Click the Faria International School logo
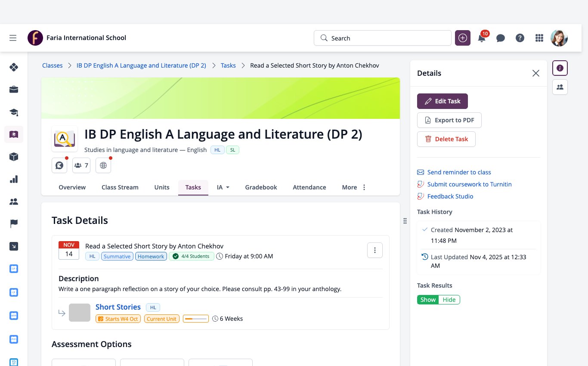The image size is (588, 366). (x=35, y=38)
